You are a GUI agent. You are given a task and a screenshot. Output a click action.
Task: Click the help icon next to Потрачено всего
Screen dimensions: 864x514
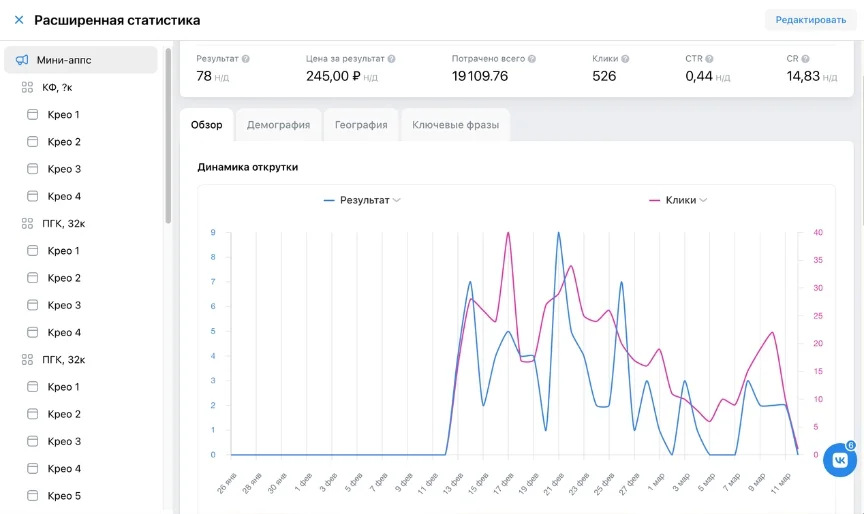[532, 59]
